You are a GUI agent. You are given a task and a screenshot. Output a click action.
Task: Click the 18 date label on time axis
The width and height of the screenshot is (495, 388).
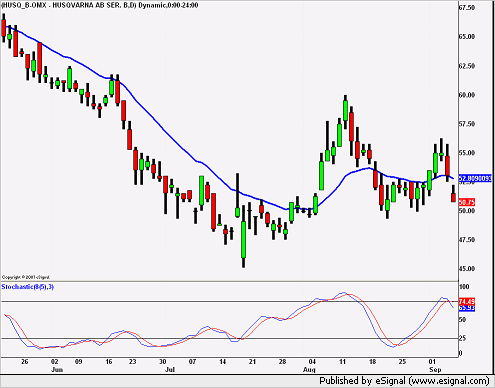(372, 362)
